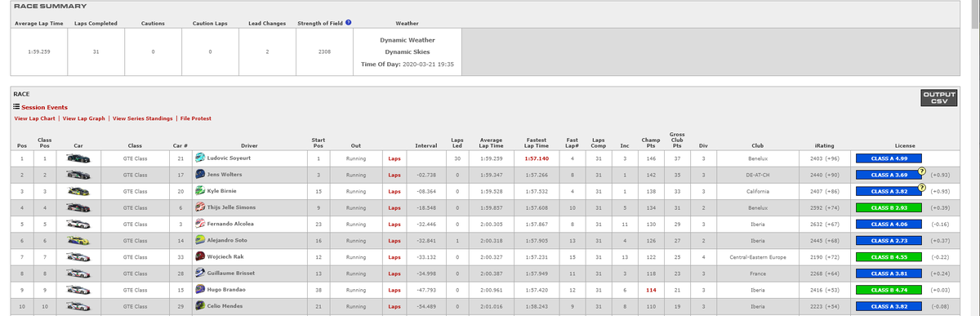Open the Session Events list icon

16,107
